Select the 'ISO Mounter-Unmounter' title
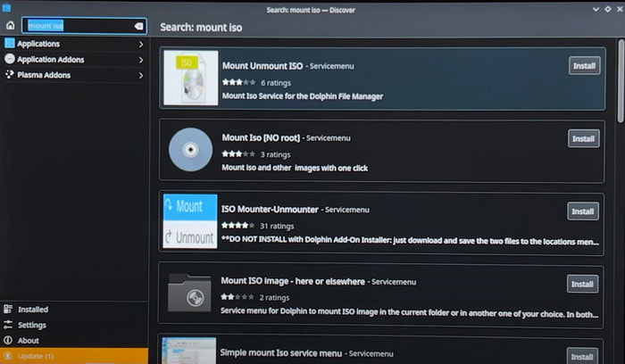 [x=270, y=210]
